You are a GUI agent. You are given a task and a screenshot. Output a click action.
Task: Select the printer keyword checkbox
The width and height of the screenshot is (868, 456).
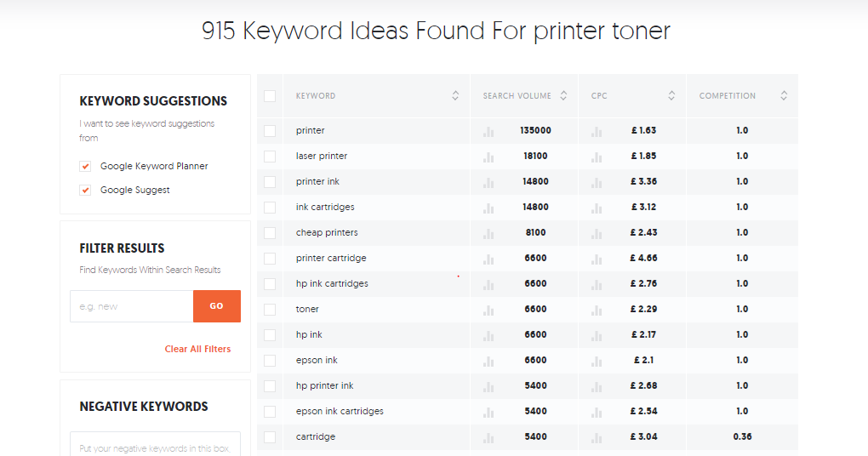coord(270,131)
